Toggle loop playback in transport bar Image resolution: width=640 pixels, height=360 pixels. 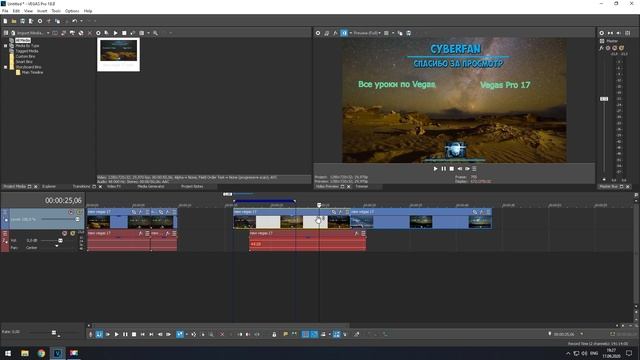(x=99, y=334)
